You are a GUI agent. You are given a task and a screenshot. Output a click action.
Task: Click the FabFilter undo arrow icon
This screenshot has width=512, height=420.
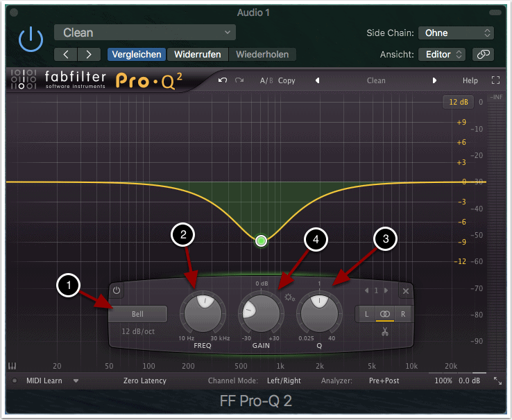[222, 80]
